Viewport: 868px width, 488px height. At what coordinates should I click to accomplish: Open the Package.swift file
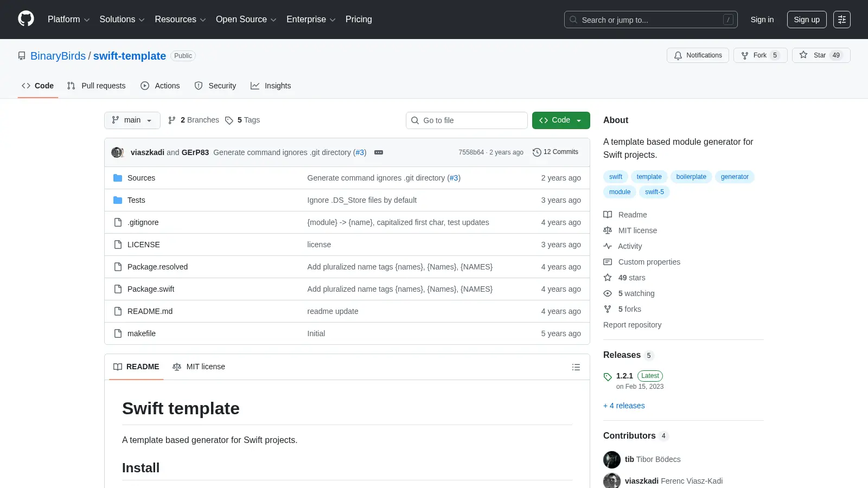coord(151,290)
